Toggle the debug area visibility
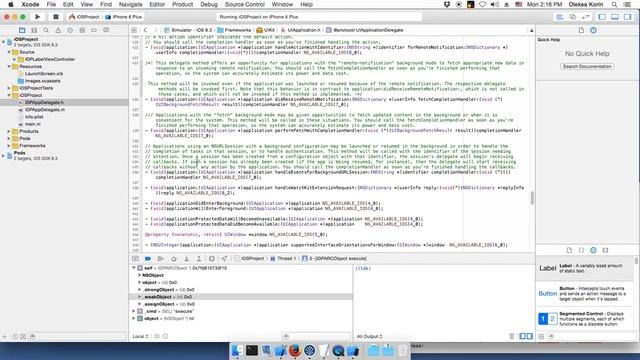Screen dimensions: 640x360 (x=615, y=17)
